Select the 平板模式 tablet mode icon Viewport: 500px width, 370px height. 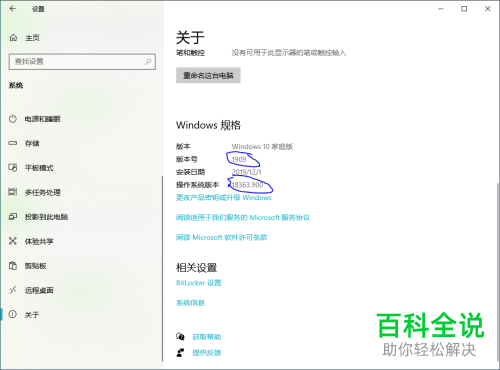point(13,168)
